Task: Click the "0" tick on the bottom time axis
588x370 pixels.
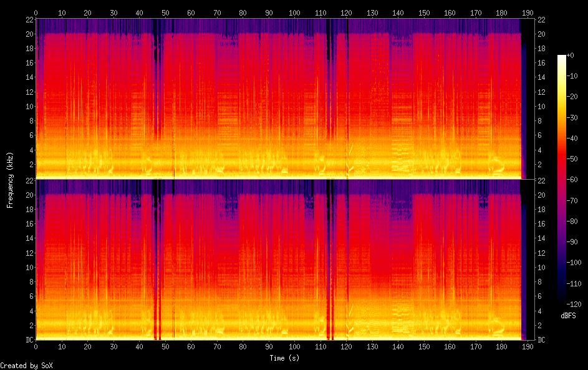Action: (36, 346)
